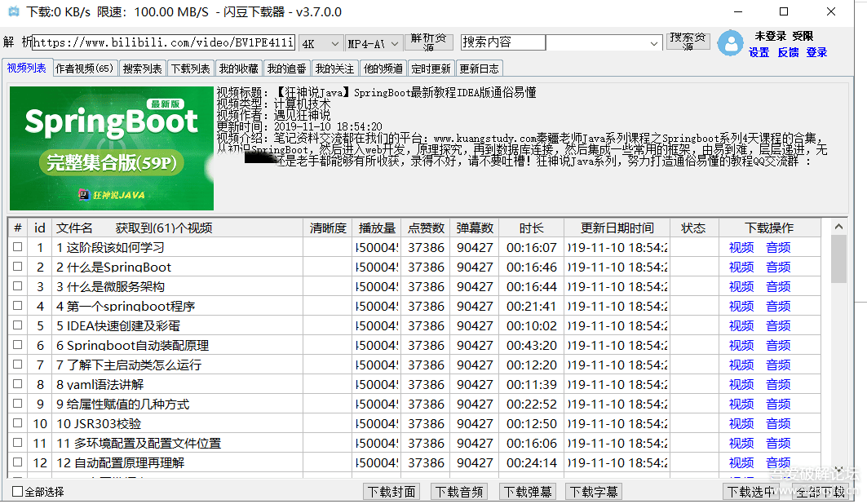Toggle the 全部选择 select-all checkbox
The height and width of the screenshot is (504, 867).
[14, 492]
